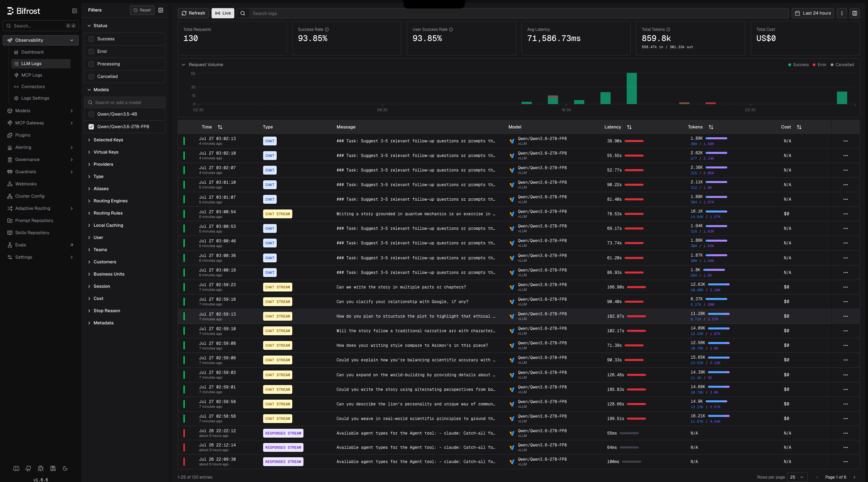Click the Bifrost logo

point(24,11)
